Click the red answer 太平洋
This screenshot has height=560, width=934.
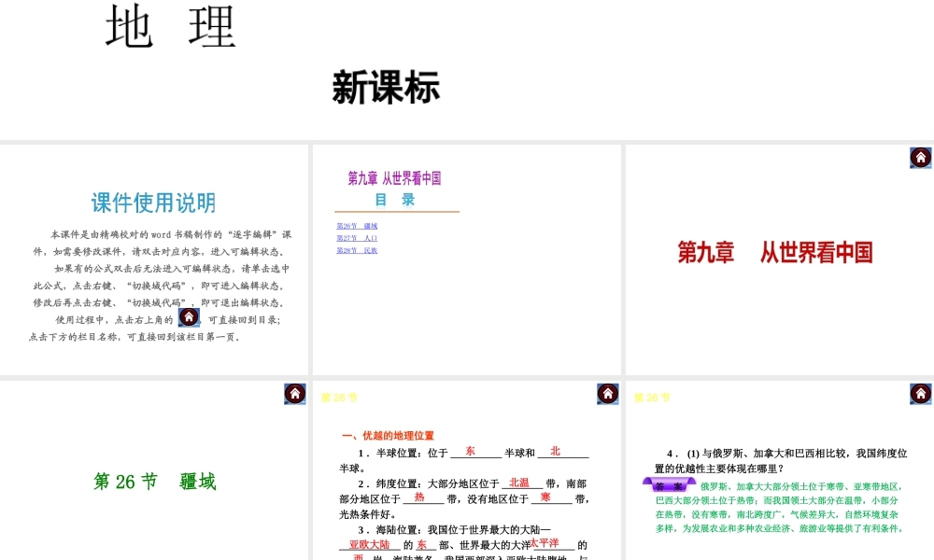coord(545,543)
